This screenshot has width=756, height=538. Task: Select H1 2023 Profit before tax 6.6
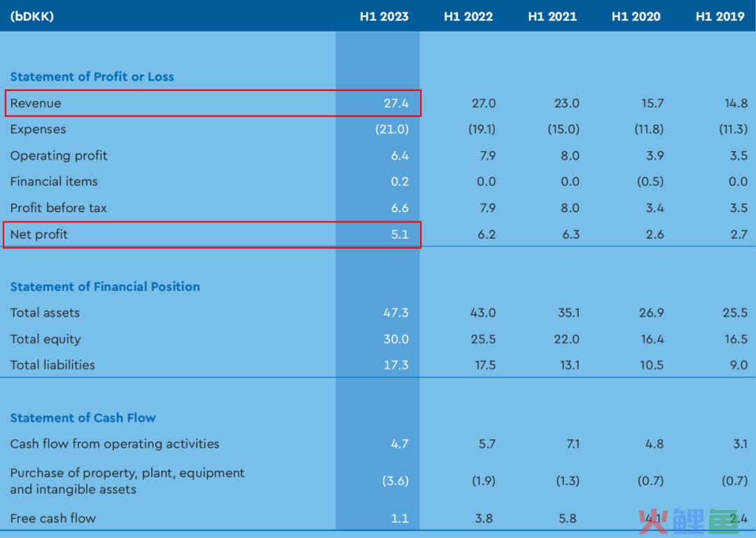(x=400, y=208)
